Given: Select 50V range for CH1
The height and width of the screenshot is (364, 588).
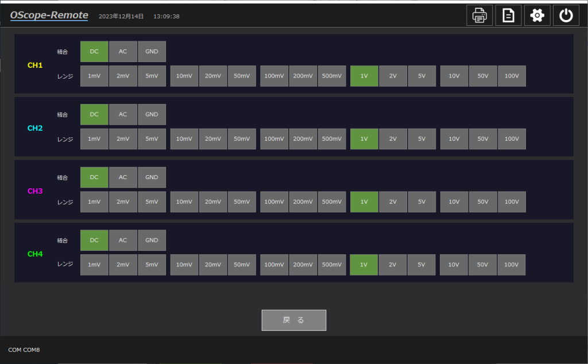Looking at the screenshot, I should [483, 76].
